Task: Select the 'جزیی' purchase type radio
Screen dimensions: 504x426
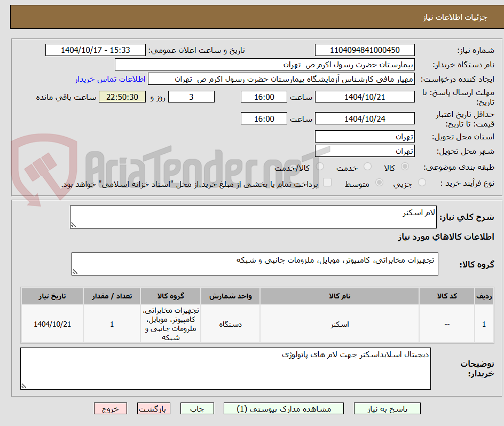Action: click(422, 182)
